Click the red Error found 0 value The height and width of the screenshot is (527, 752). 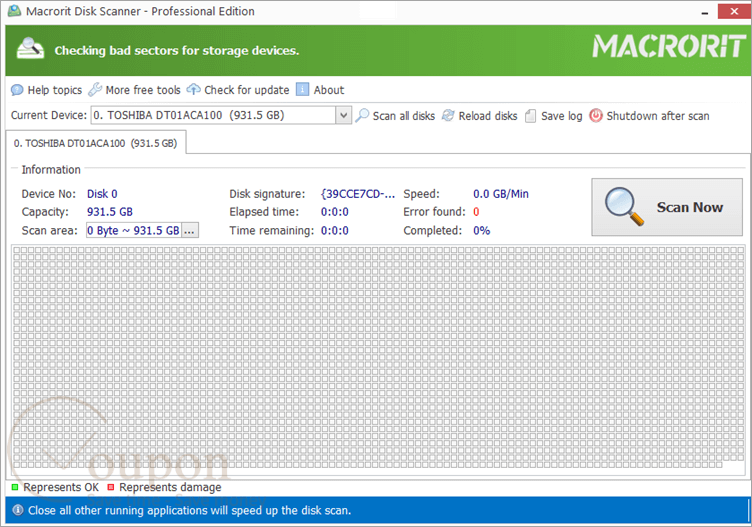click(x=476, y=212)
